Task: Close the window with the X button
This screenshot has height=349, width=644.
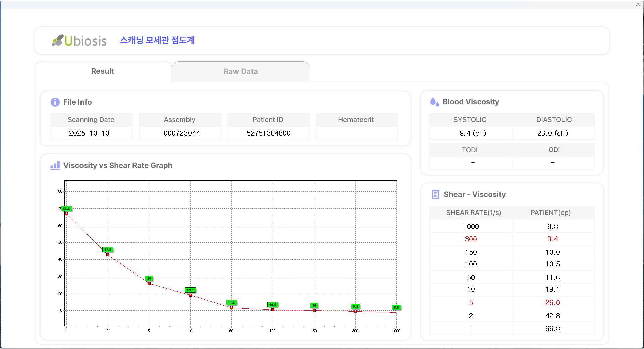Action: tap(638, 4)
